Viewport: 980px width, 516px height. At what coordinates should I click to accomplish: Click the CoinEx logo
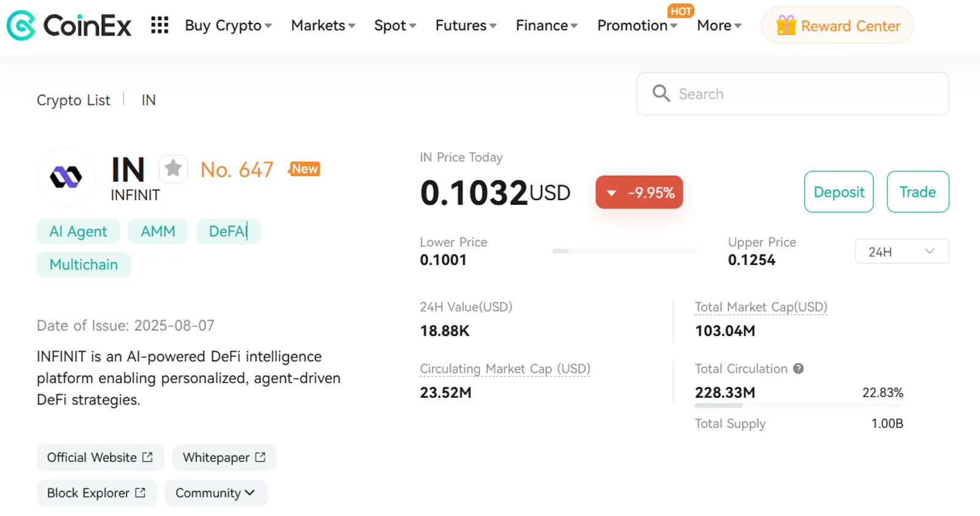(69, 26)
